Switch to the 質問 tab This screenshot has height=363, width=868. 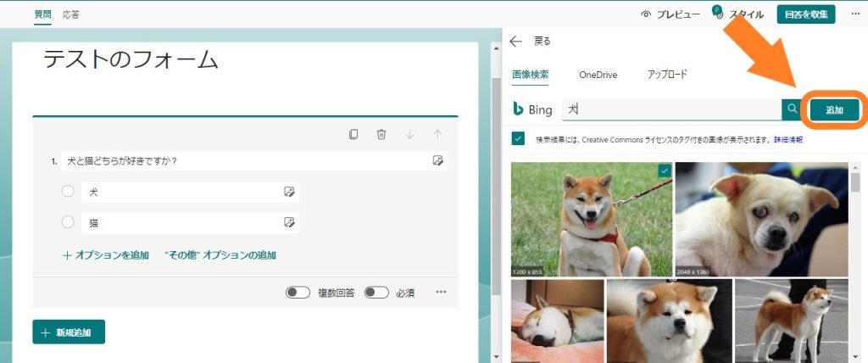click(x=42, y=14)
